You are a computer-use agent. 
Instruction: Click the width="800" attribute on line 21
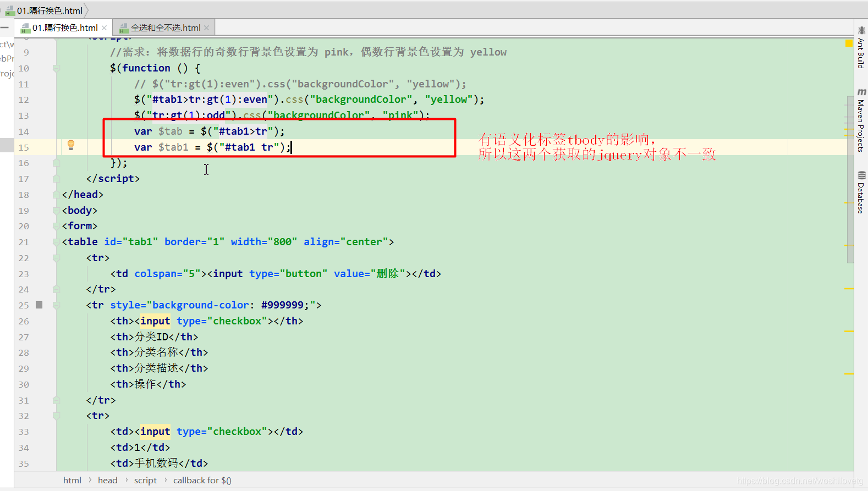click(x=264, y=242)
